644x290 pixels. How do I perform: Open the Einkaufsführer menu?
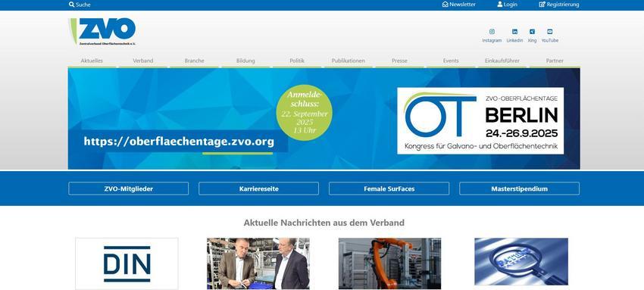click(x=502, y=61)
